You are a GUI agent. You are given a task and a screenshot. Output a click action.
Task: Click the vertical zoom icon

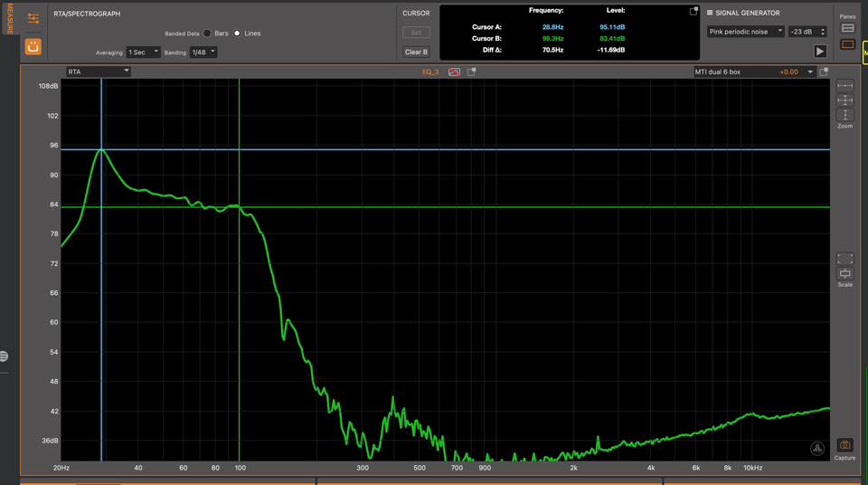(x=844, y=115)
